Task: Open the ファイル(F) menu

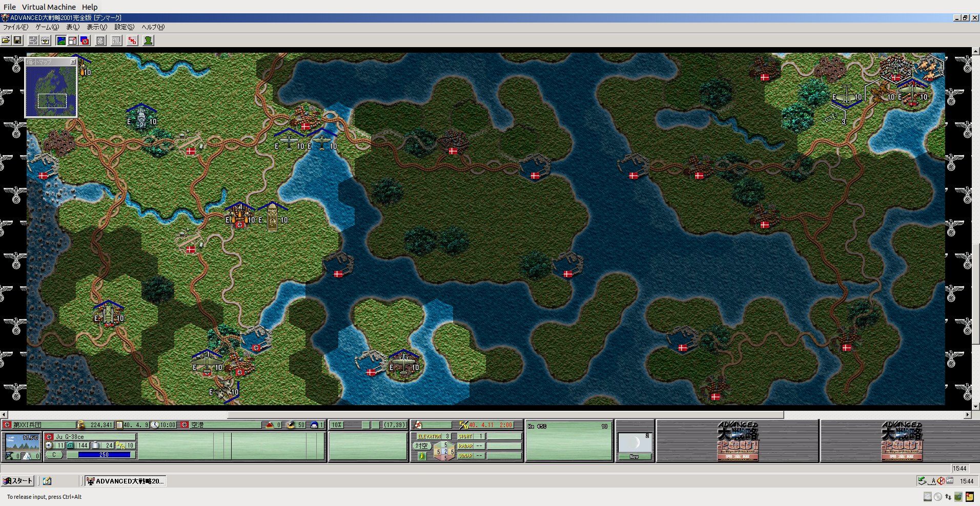Action: pyautogui.click(x=16, y=27)
